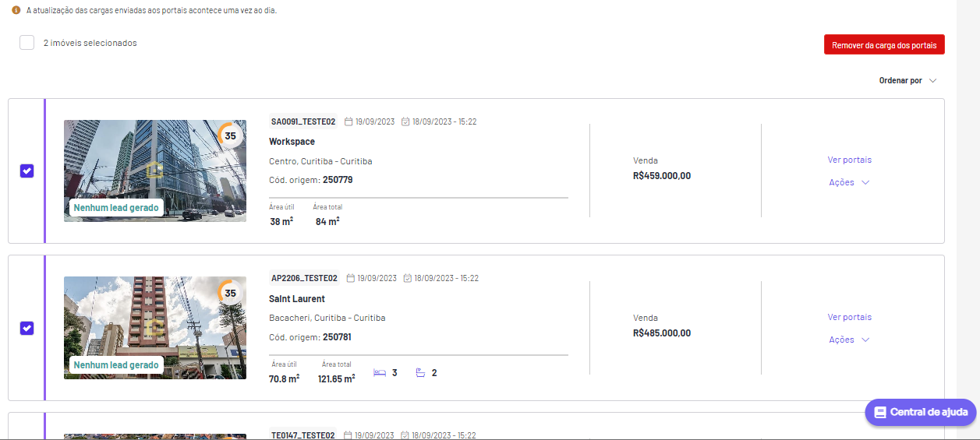Image resolution: width=980 pixels, height=440 pixels.
Task: Expand Ações menu for Workspace
Action: [849, 182]
